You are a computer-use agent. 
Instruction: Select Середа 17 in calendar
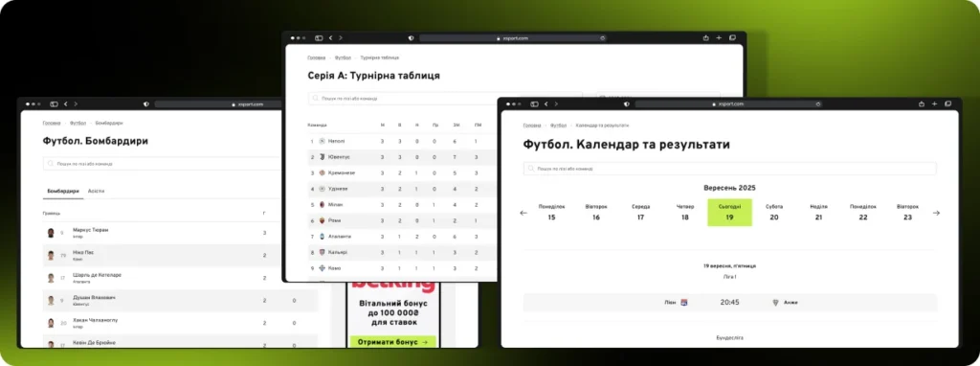click(640, 212)
